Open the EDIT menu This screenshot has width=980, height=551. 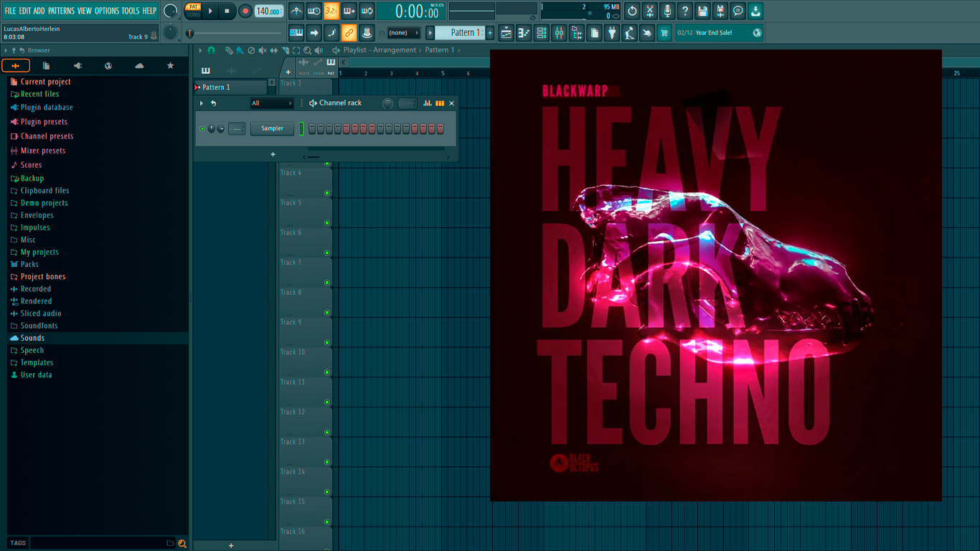click(25, 11)
